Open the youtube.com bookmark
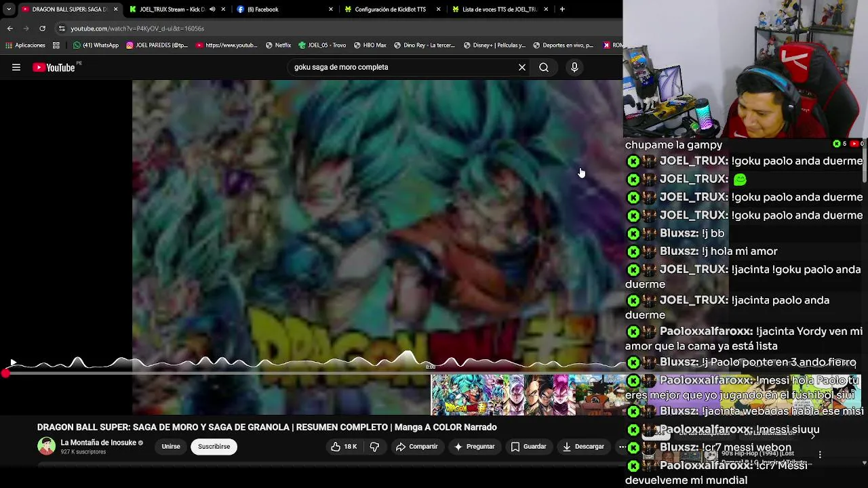Image resolution: width=868 pixels, height=488 pixels. [226, 45]
